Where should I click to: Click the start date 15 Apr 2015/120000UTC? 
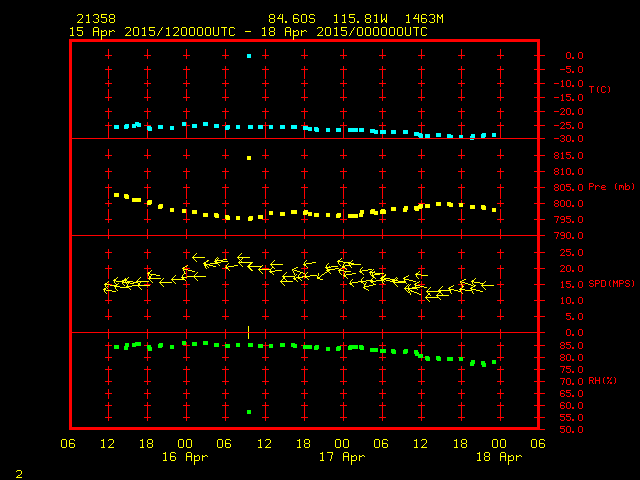point(152,32)
